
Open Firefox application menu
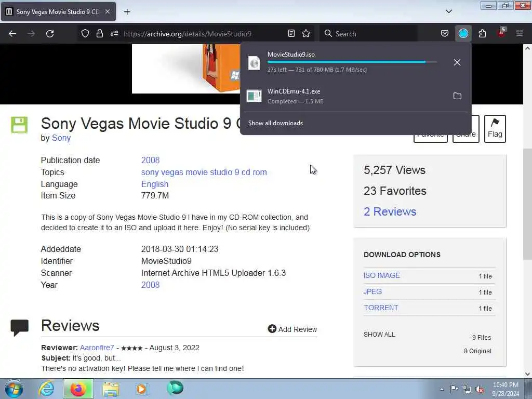[519, 33]
